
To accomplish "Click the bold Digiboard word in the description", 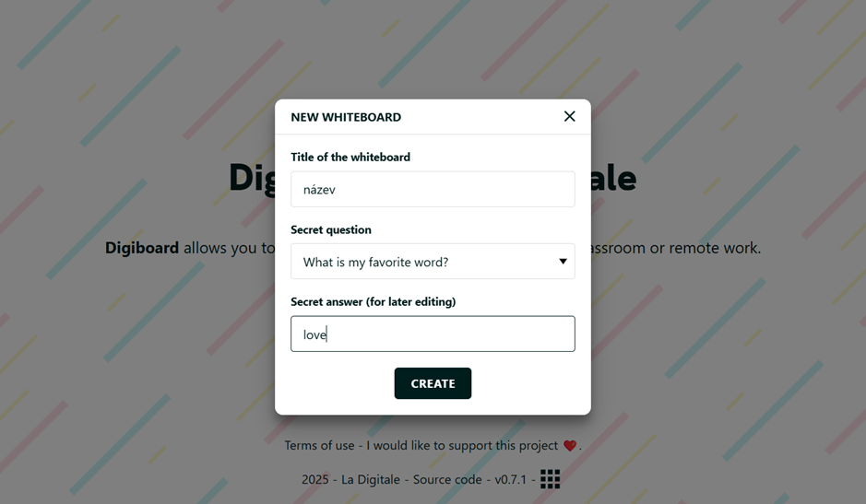I will [142, 248].
